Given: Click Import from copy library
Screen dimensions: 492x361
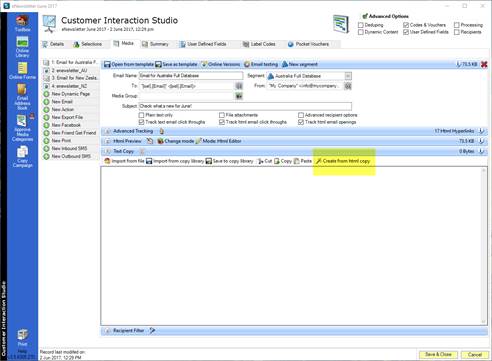Looking at the screenshot, I should click(x=175, y=161).
